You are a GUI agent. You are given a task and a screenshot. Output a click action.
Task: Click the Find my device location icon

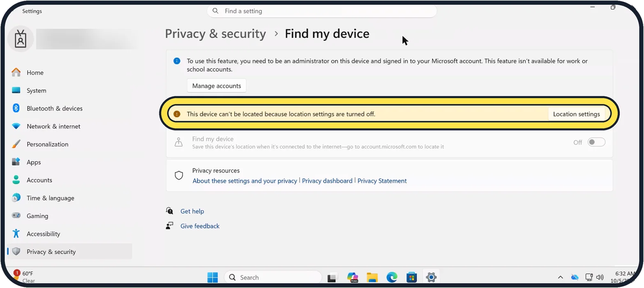click(179, 142)
